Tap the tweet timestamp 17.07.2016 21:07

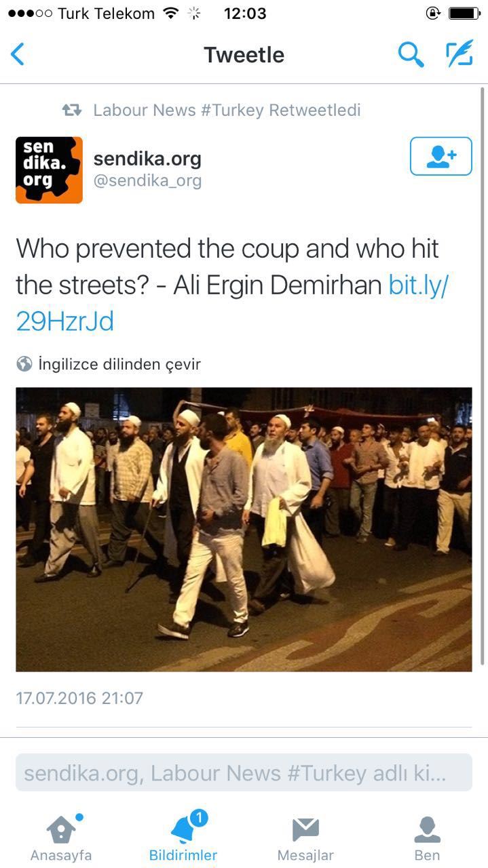[79, 698]
